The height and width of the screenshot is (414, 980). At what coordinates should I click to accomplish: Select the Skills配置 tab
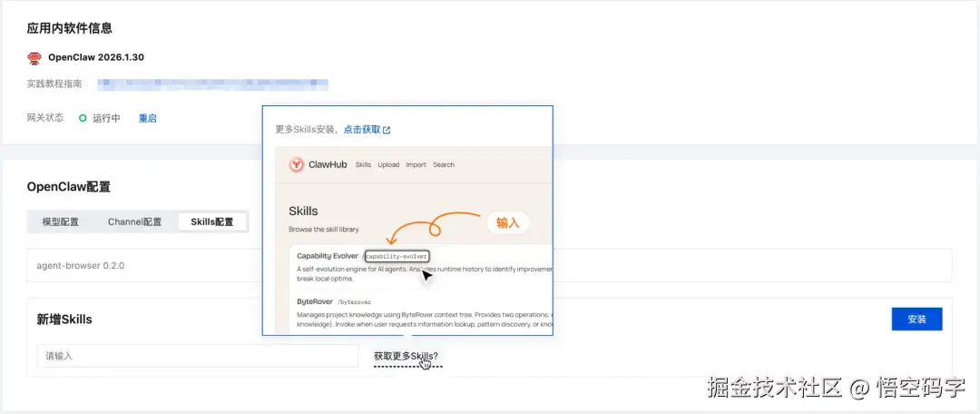(211, 222)
